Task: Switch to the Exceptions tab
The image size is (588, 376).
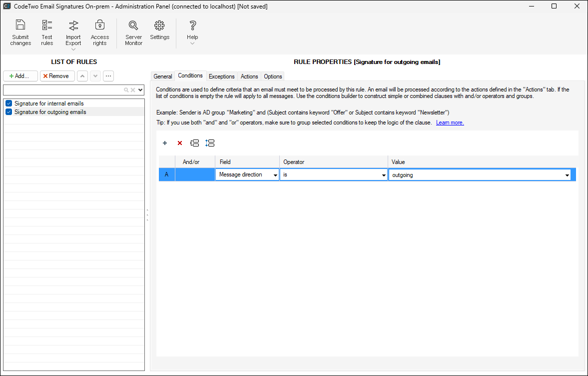Action: click(221, 76)
